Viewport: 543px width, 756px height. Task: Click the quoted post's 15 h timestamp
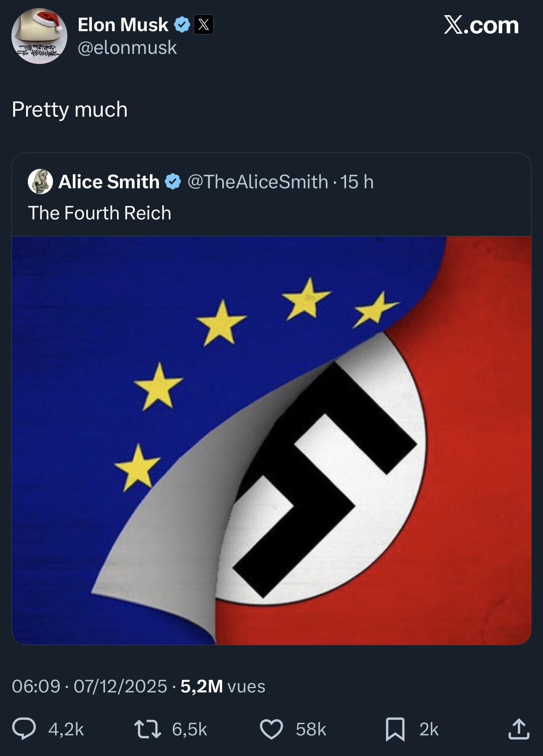pyautogui.click(x=357, y=182)
